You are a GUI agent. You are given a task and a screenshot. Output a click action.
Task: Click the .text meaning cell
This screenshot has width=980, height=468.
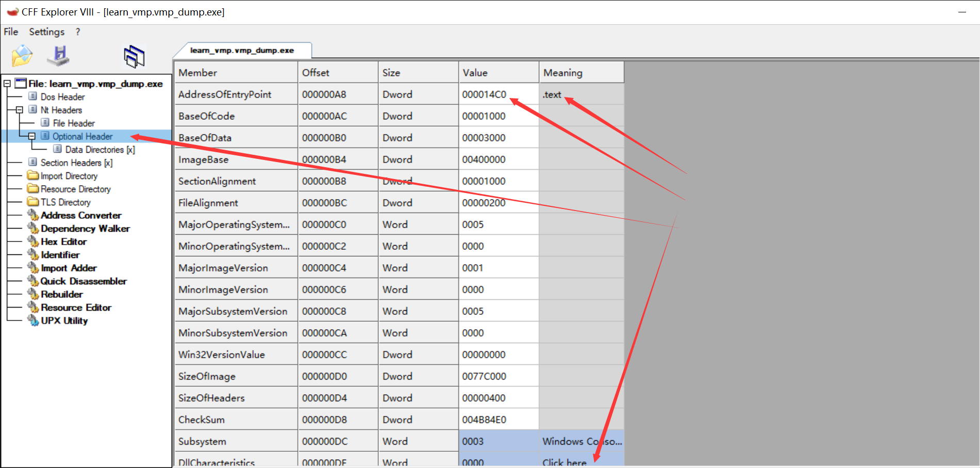[582, 94]
